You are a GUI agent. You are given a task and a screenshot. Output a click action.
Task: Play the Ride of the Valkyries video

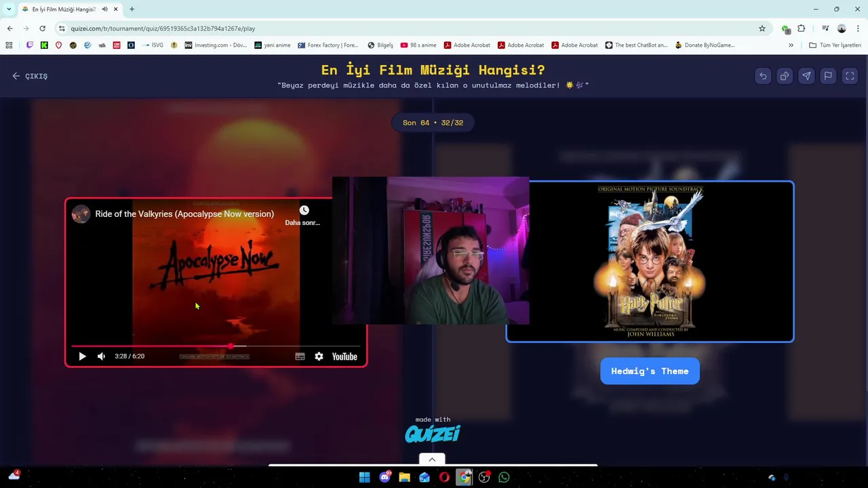pyautogui.click(x=82, y=357)
